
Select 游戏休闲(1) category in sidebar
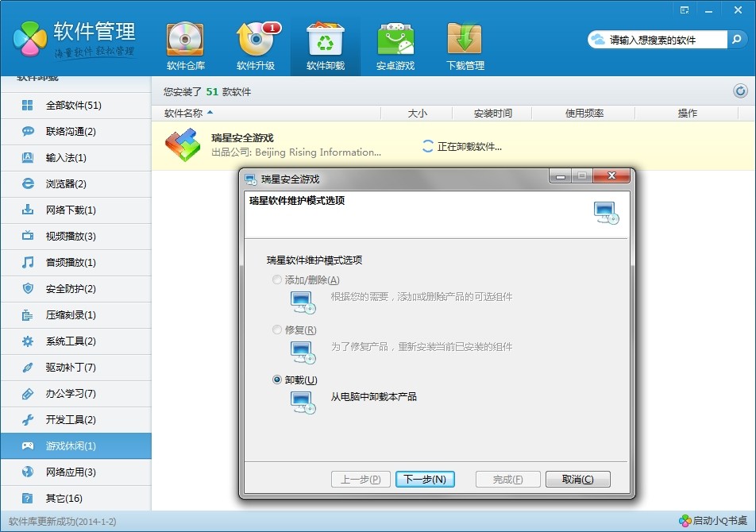(75, 445)
